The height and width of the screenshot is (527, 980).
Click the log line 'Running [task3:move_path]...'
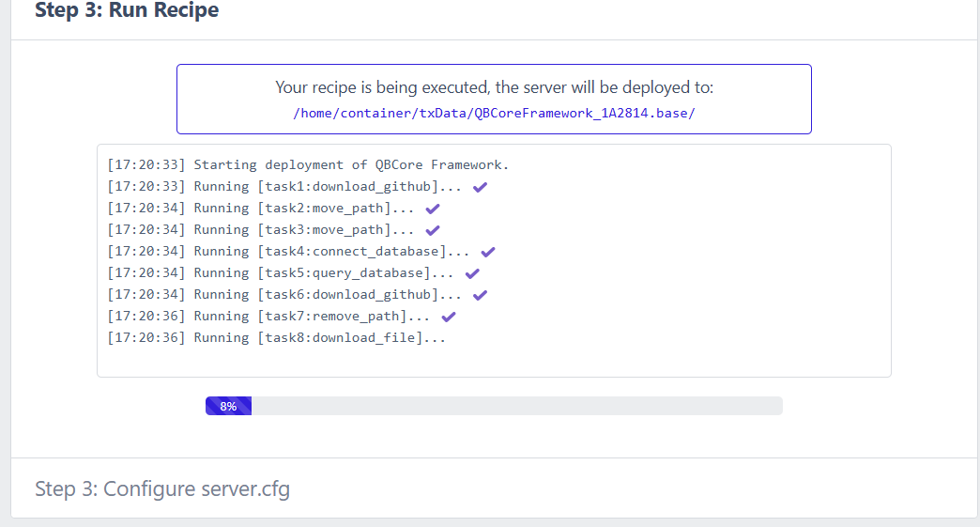[x=261, y=229]
